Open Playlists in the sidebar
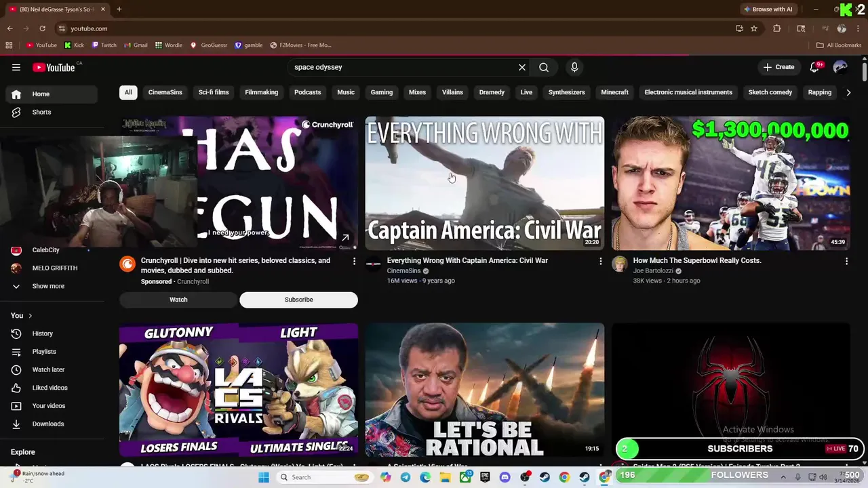The height and width of the screenshot is (488, 868). click(52, 352)
